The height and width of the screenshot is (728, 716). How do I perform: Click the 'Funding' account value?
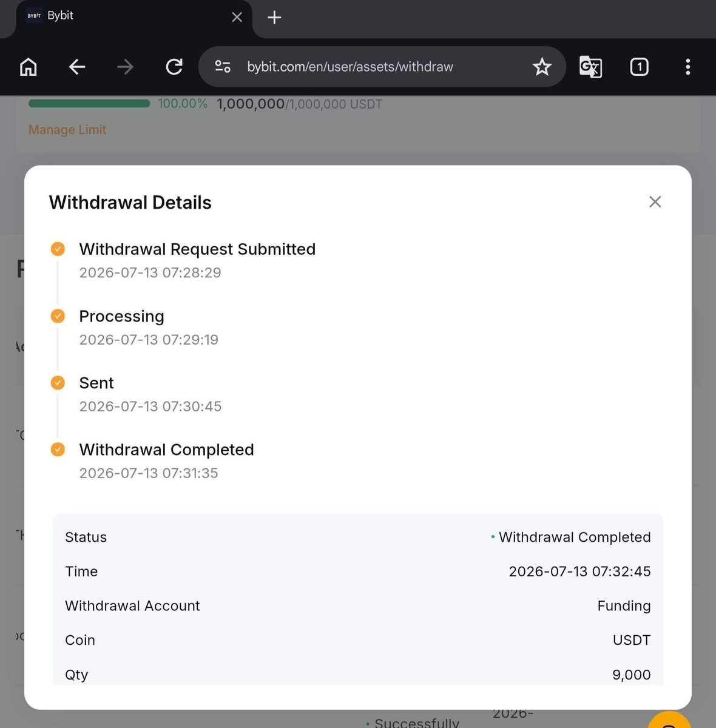pos(624,606)
